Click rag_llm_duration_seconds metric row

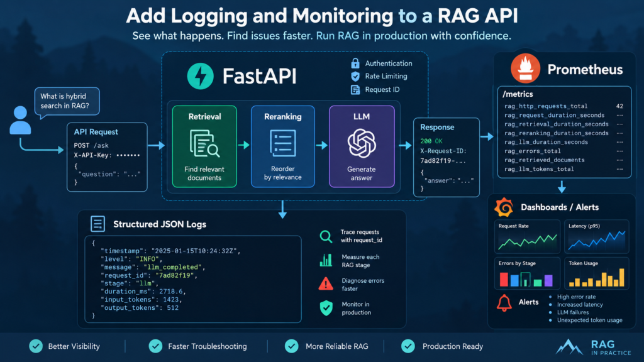(563, 142)
